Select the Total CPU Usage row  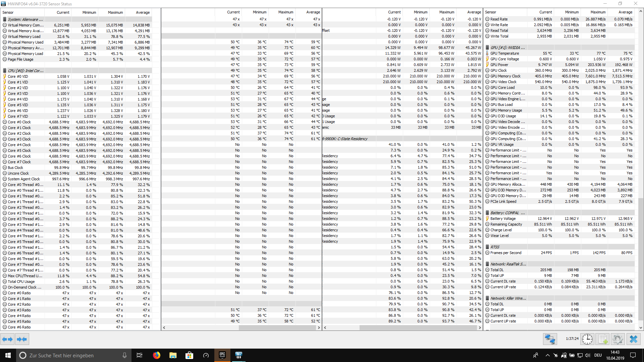77,282
